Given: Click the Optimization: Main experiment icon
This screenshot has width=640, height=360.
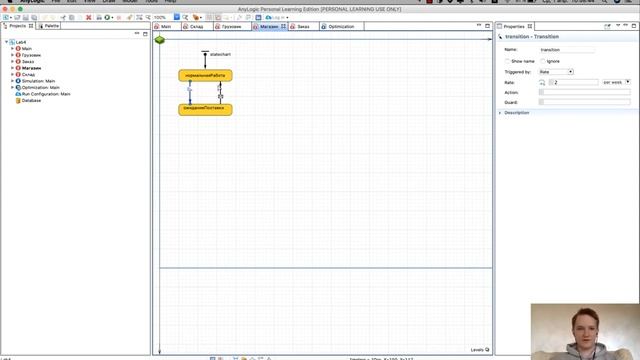Looking at the screenshot, I should (x=18, y=87).
